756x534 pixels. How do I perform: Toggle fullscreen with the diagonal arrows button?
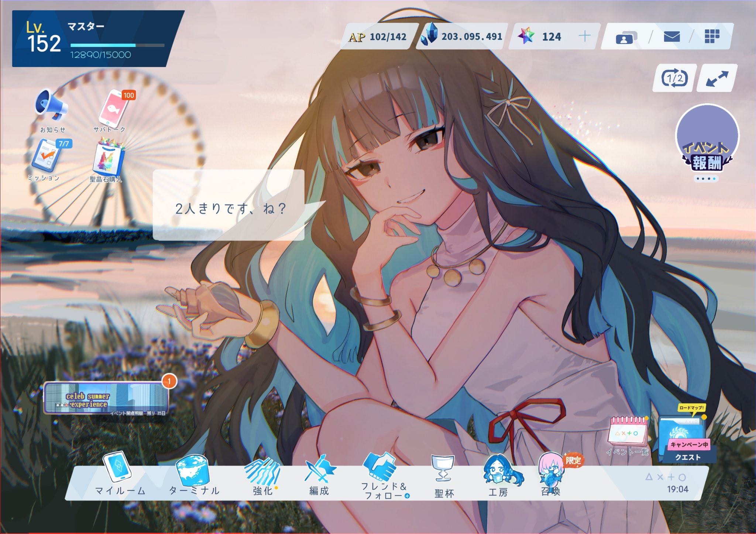[x=717, y=78]
